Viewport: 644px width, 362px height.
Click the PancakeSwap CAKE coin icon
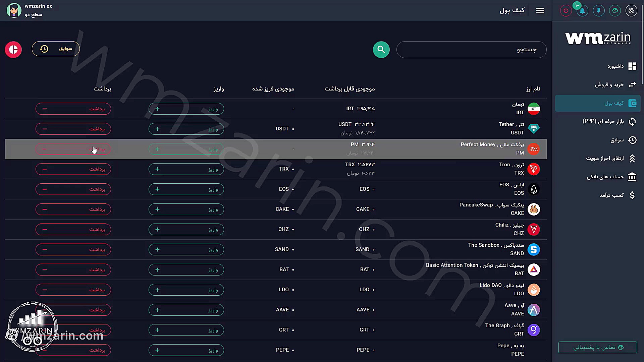[x=534, y=209]
